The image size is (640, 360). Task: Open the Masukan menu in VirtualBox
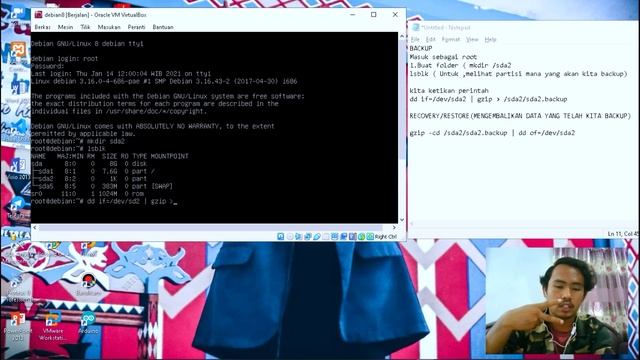click(109, 27)
